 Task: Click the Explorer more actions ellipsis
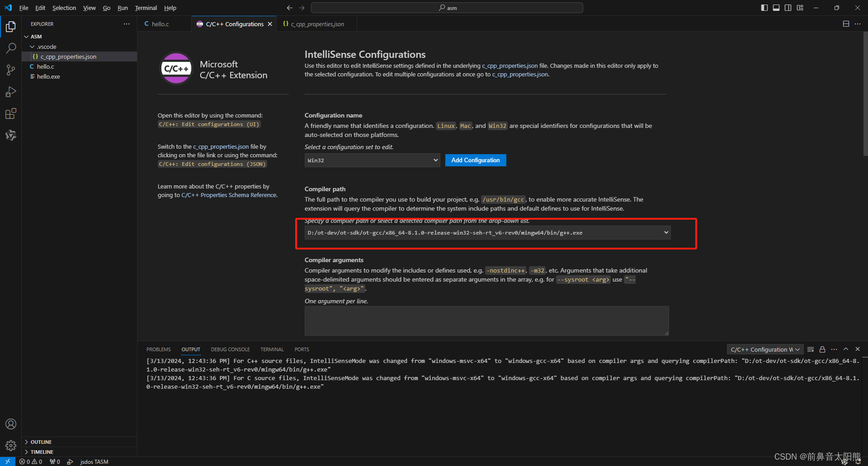click(x=127, y=24)
